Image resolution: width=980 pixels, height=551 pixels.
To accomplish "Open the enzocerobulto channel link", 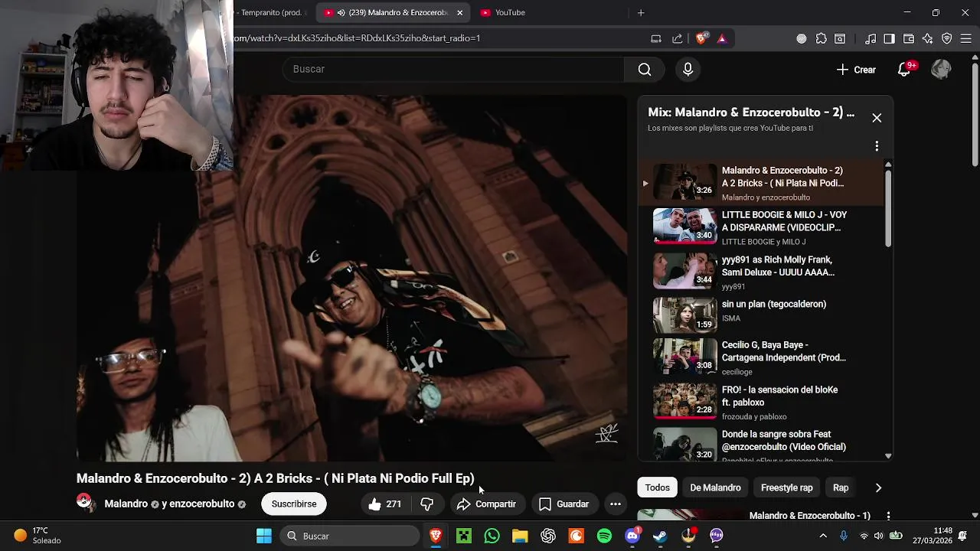I will pyautogui.click(x=201, y=504).
